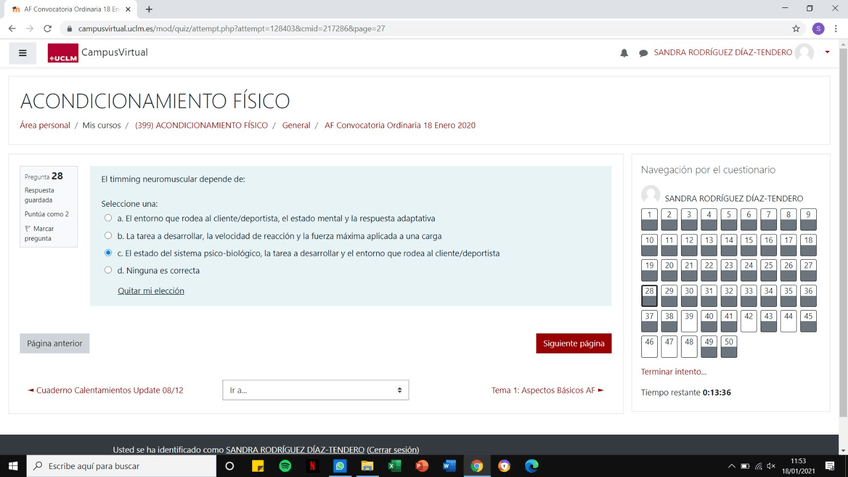
Task: Open a new browser tab
Action: 149,9
